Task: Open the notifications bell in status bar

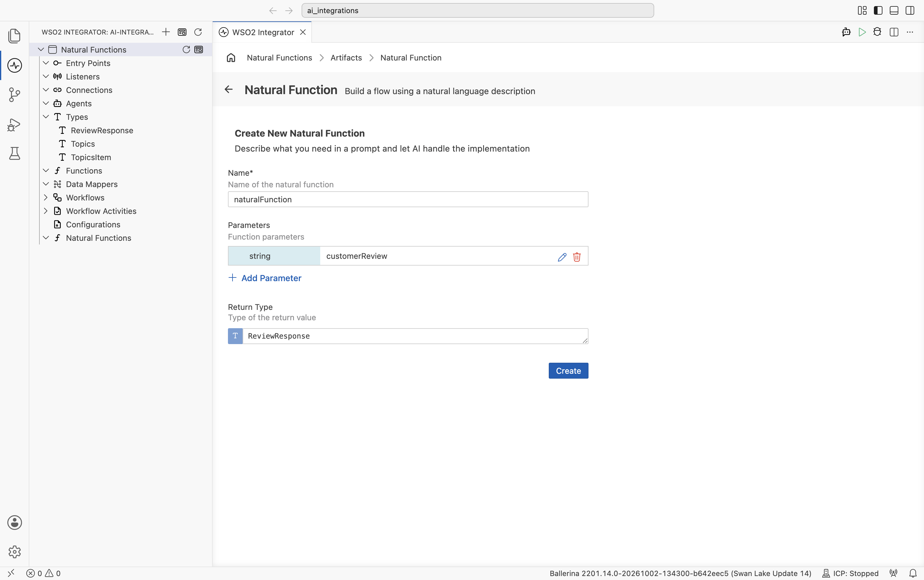Action: 913,573
